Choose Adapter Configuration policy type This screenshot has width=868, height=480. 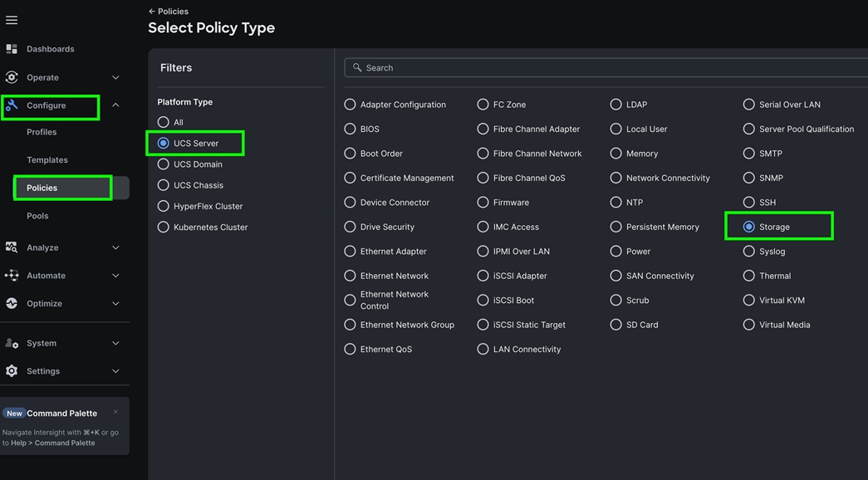[x=350, y=104]
